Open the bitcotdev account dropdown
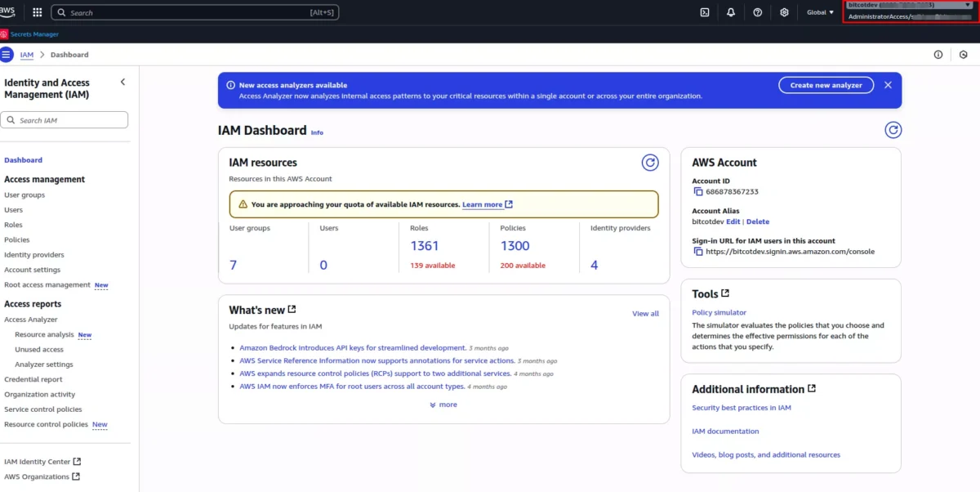This screenshot has width=980, height=492. [909, 6]
